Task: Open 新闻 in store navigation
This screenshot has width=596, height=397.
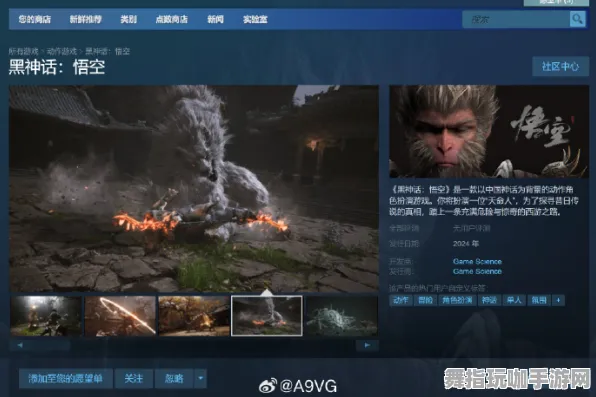Action: 216,19
